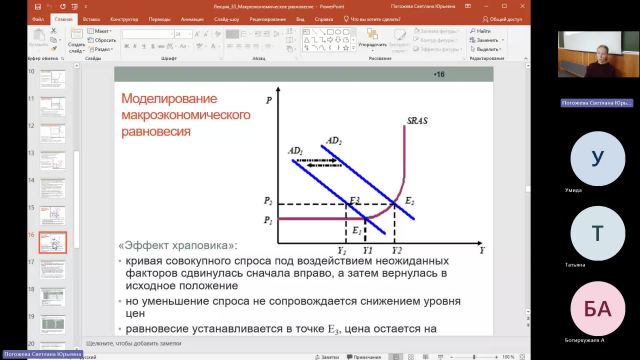640x360 pixels.
Task: Customize quick access toolbar dropdown
Action: coord(86,7)
